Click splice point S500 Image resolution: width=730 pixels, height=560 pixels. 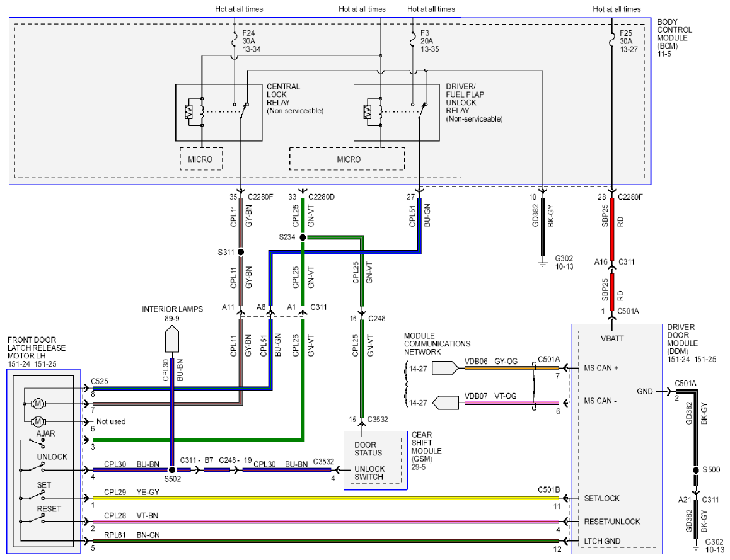696,470
